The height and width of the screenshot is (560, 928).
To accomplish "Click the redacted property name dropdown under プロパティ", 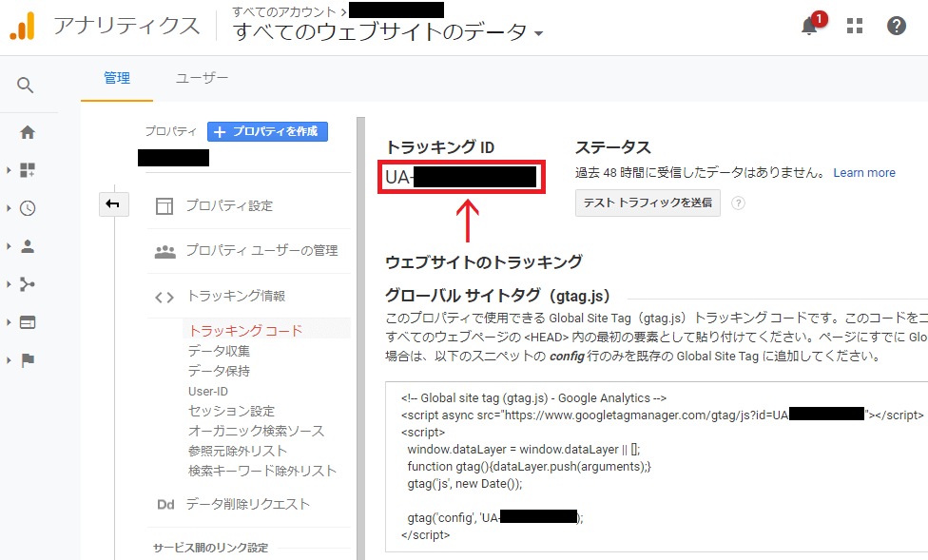I will (173, 158).
